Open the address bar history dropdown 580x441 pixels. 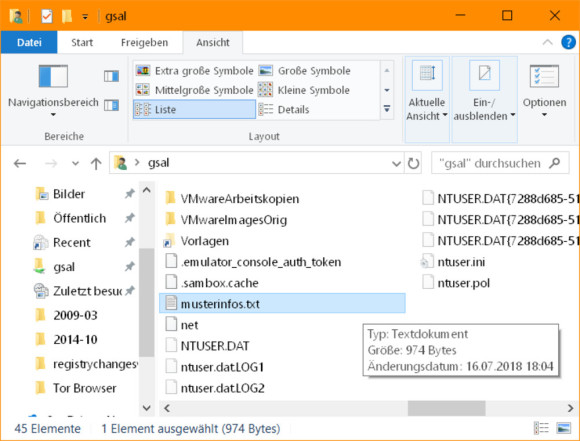tap(396, 163)
